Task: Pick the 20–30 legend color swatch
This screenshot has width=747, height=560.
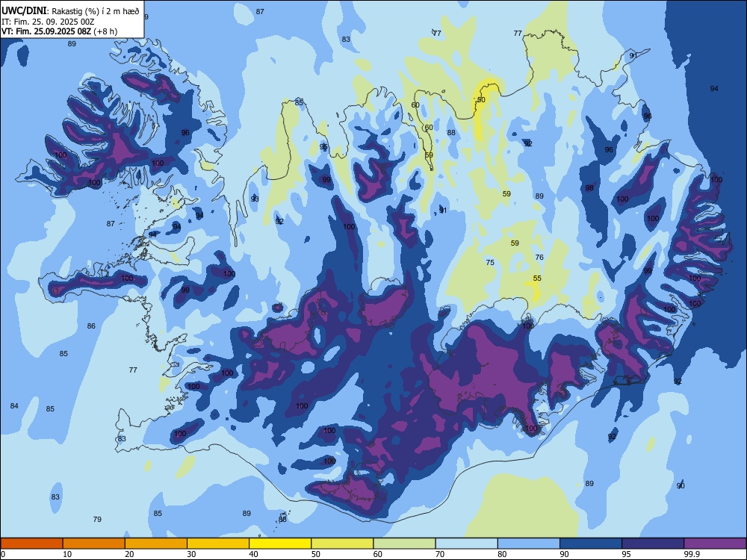Action: pos(156,544)
